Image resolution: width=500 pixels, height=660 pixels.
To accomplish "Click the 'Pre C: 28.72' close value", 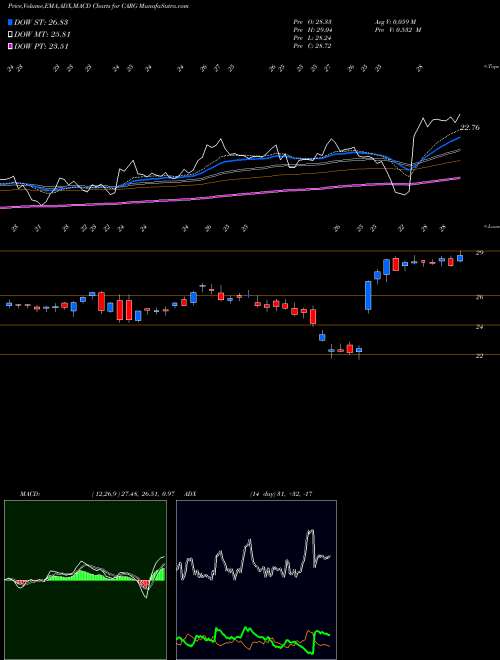I will click(x=313, y=46).
